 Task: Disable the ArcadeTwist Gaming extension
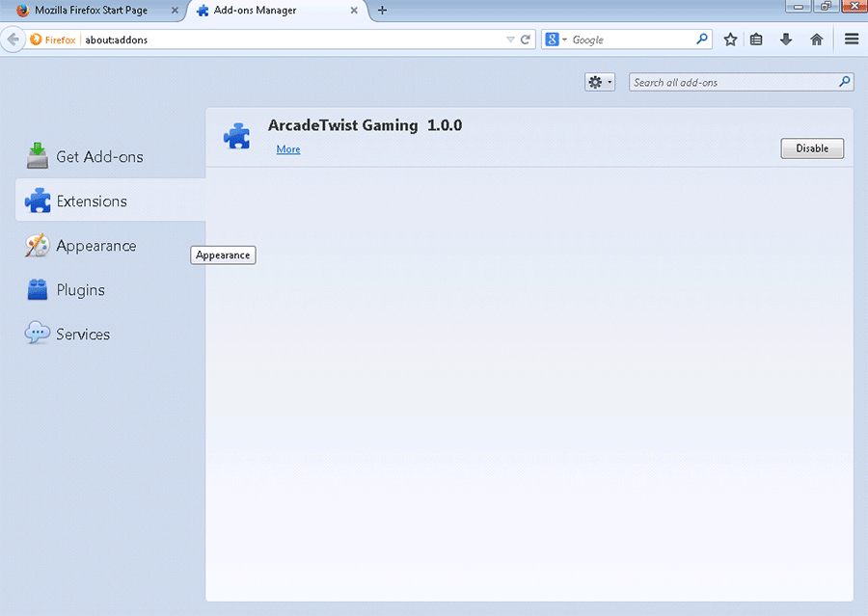point(811,148)
